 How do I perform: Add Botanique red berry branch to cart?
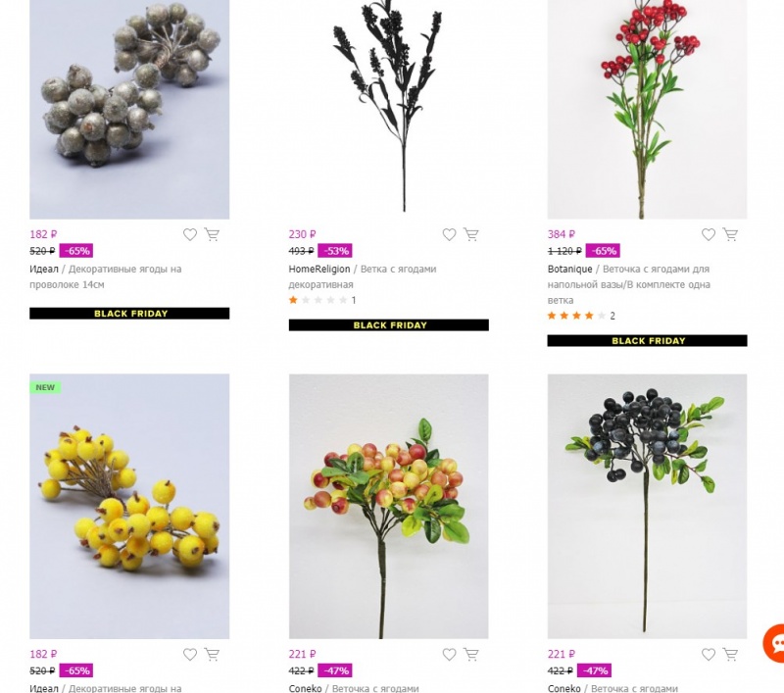730,234
